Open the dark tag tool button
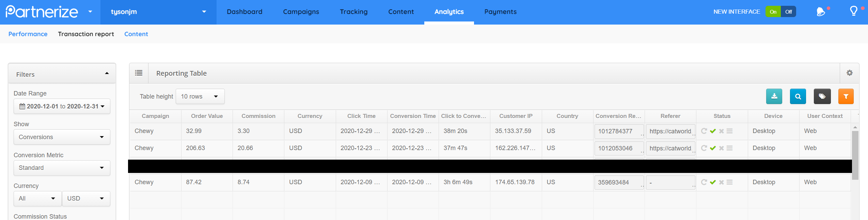This screenshot has height=220, width=868. 822,96
